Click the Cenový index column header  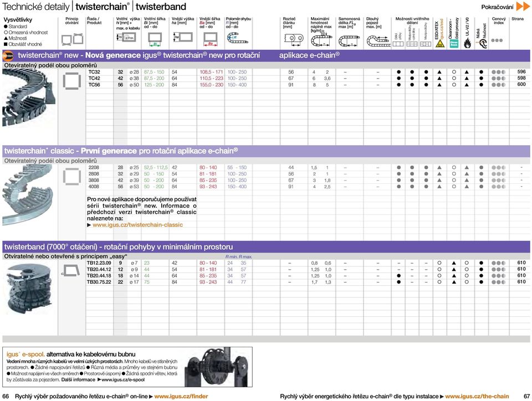click(499, 20)
